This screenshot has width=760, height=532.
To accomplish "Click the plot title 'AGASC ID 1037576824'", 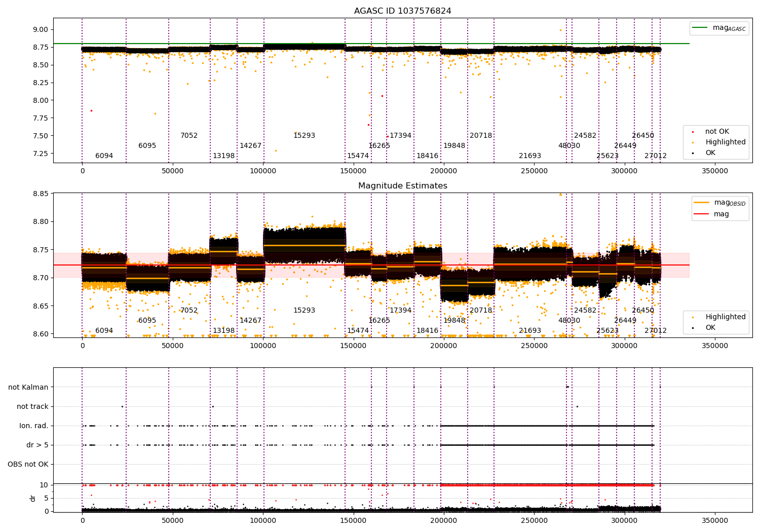I will pos(403,11).
